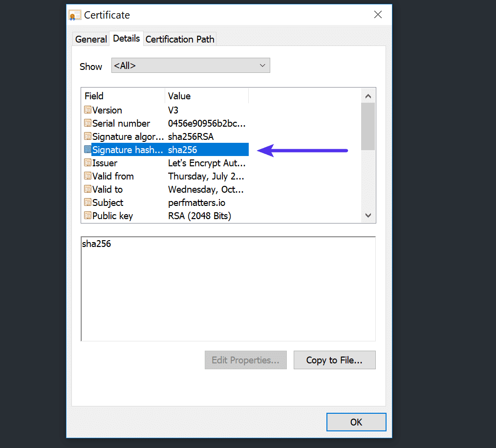The height and width of the screenshot is (448, 496).
Task: Select the Subject row showing perfmatters.io
Action: point(147,202)
